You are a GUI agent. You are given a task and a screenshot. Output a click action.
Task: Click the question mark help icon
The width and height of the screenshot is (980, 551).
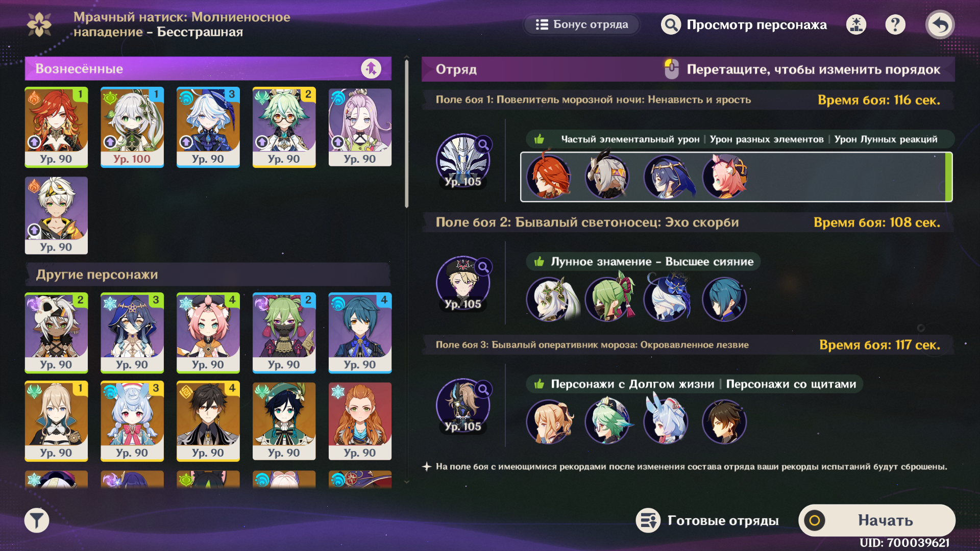895,24
